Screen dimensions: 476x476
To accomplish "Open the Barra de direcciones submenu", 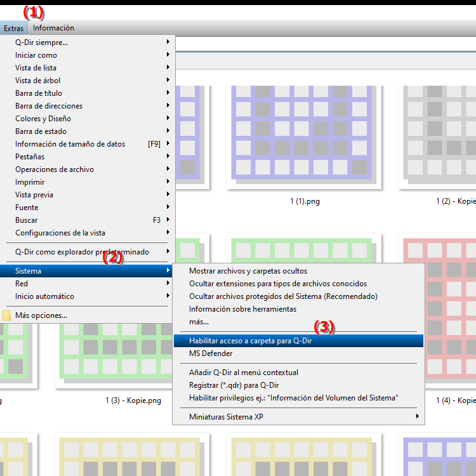I will pyautogui.click(x=88, y=106).
